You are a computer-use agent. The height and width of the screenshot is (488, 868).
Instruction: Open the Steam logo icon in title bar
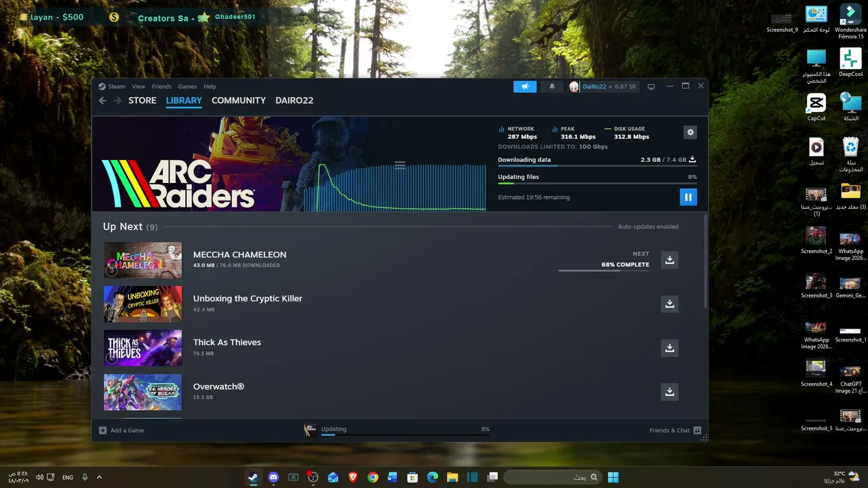tap(102, 87)
